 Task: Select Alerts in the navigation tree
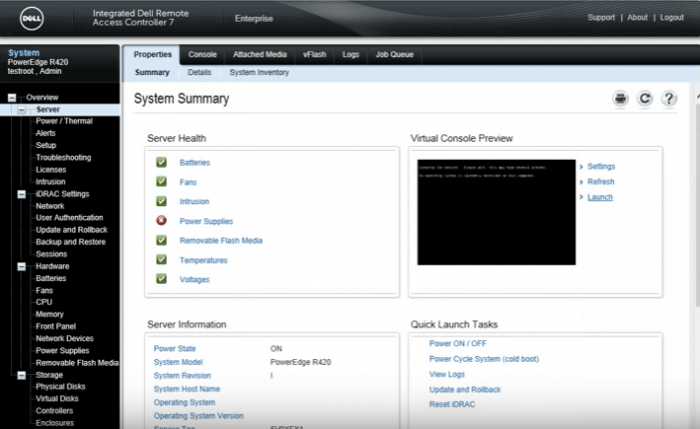coord(45,133)
